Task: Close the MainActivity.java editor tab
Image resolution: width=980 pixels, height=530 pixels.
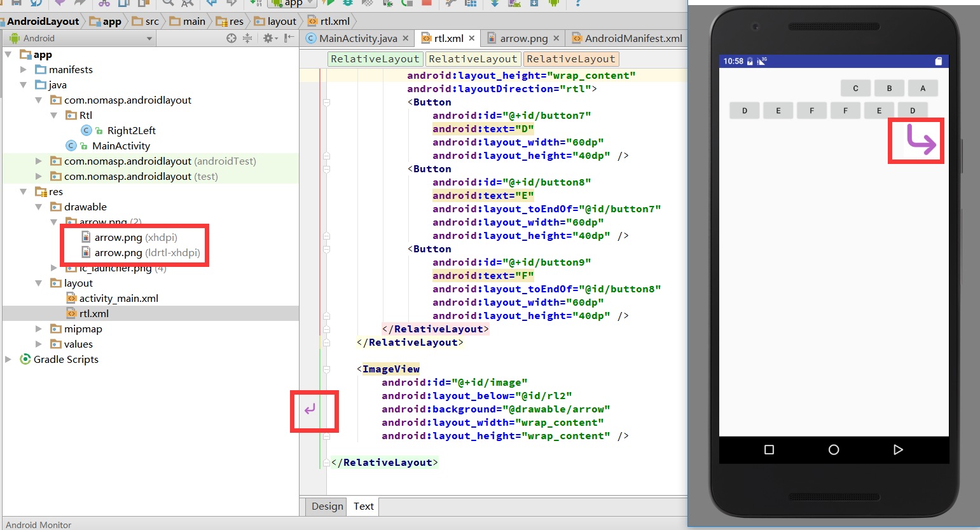Action: click(x=406, y=38)
